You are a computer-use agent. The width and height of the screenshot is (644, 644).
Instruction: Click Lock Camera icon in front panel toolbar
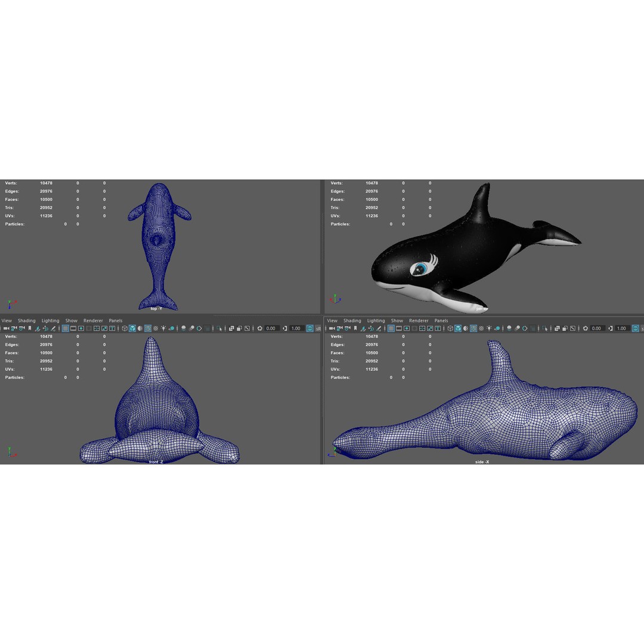click(x=14, y=328)
